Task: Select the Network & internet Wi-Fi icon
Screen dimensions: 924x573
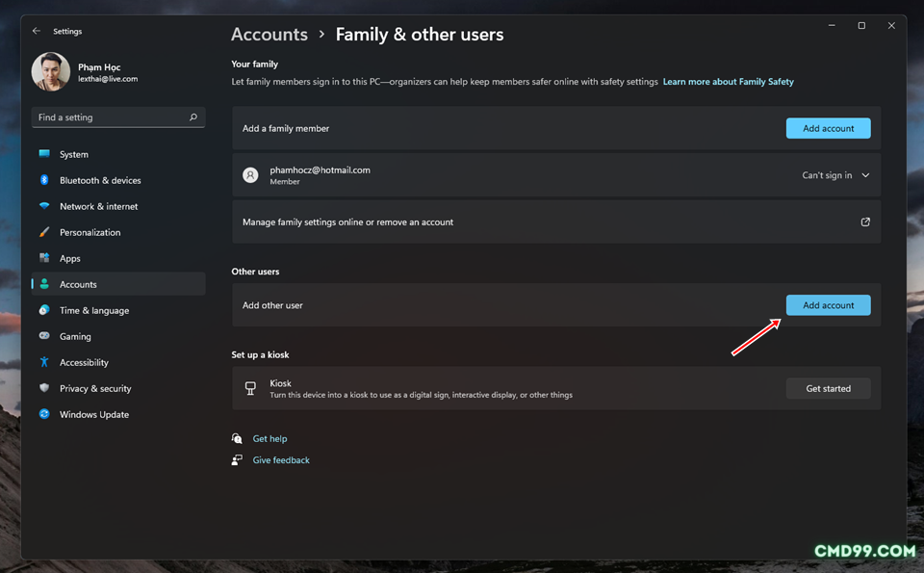Action: (x=44, y=206)
